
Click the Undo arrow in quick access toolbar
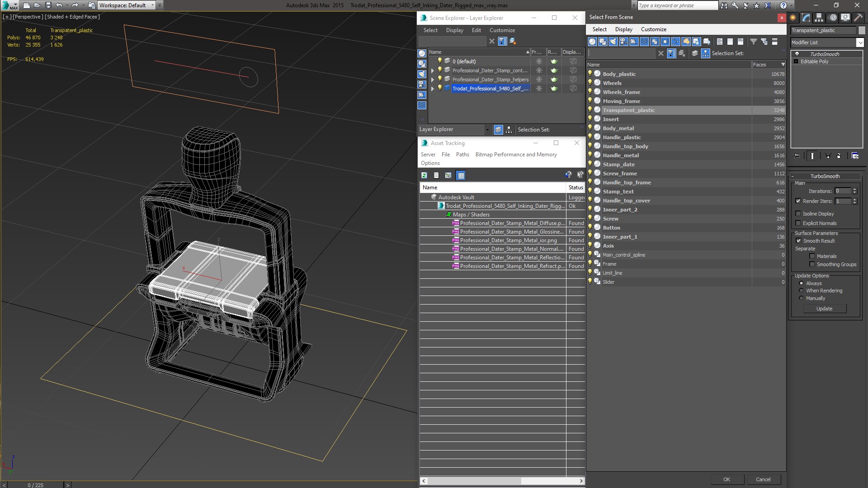point(59,5)
